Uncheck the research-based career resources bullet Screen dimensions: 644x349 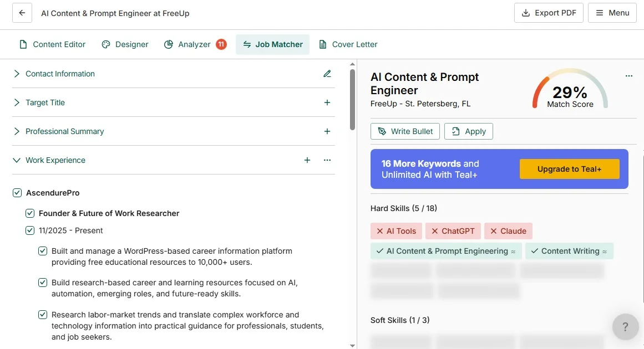coord(43,283)
